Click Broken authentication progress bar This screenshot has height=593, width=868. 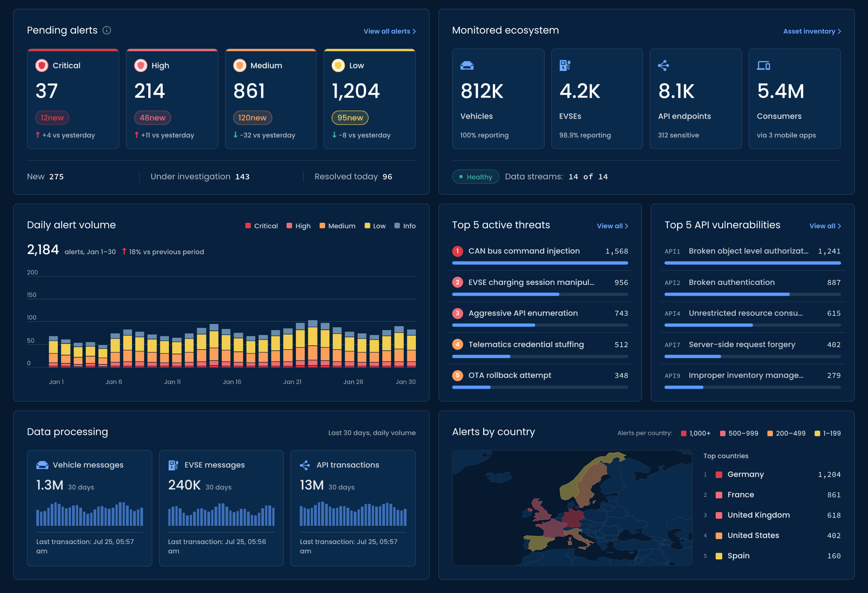click(753, 294)
